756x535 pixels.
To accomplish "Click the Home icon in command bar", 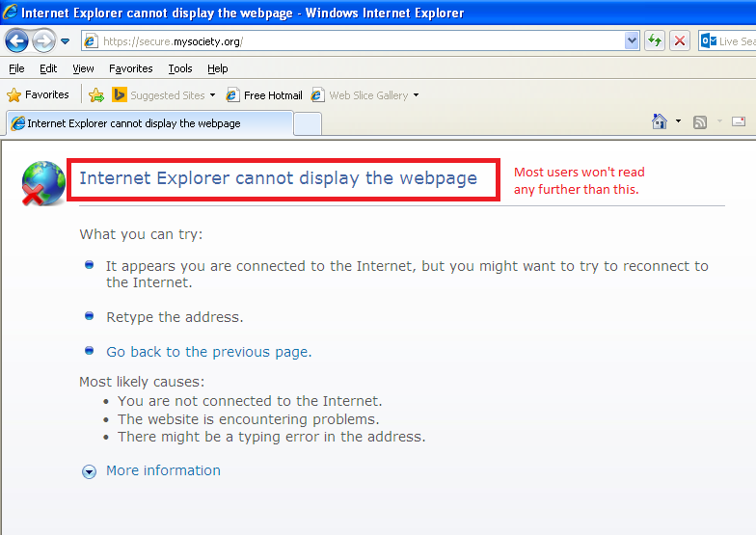I will (x=660, y=121).
